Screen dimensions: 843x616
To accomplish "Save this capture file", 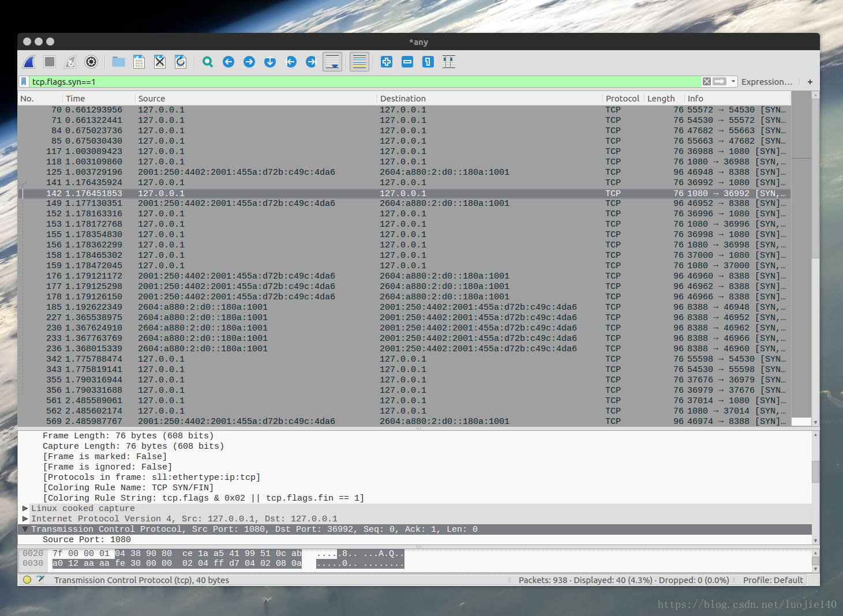I will click(139, 62).
